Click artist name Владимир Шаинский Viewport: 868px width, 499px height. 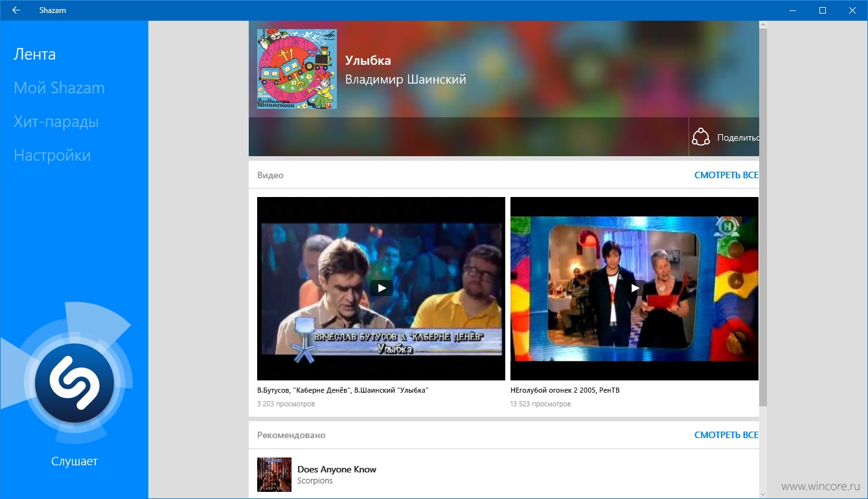(x=405, y=79)
